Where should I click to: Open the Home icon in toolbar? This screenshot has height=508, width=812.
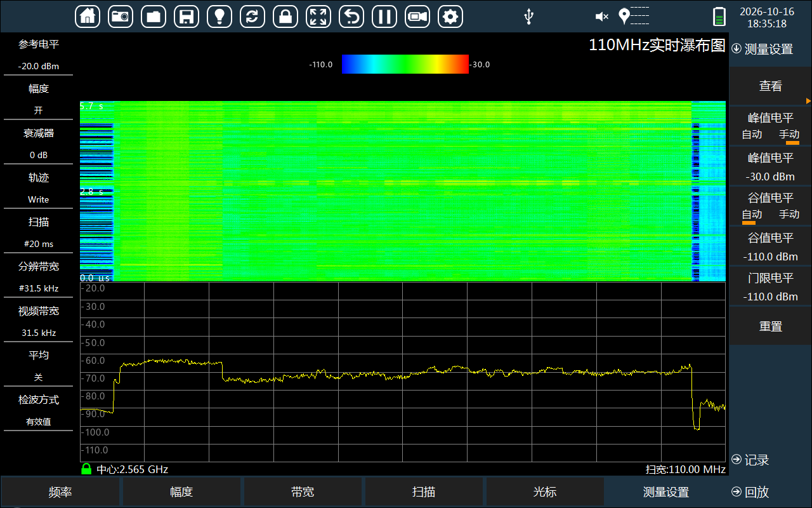pos(88,17)
